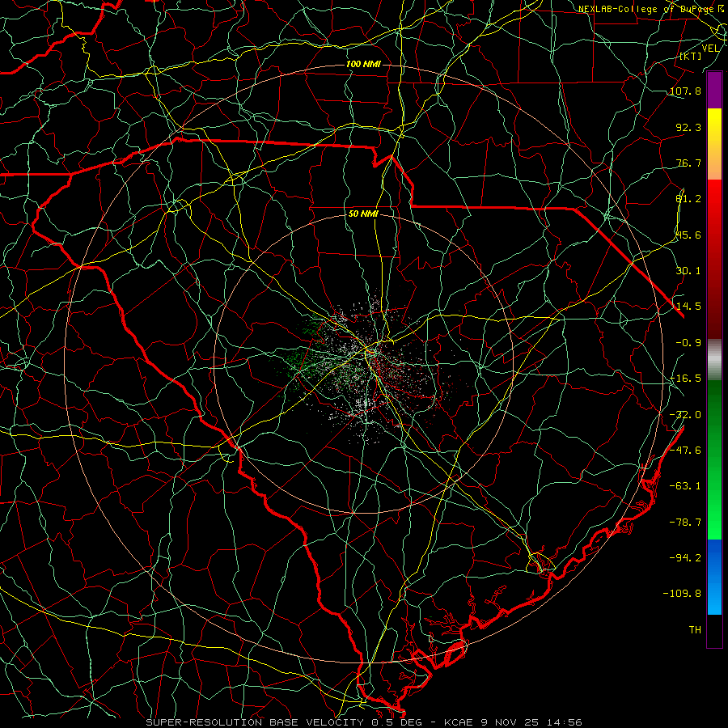The width and height of the screenshot is (728, 728).
Task: Click the Super-Resolution Base Velocity caption at bottom
Action: [x=363, y=722]
